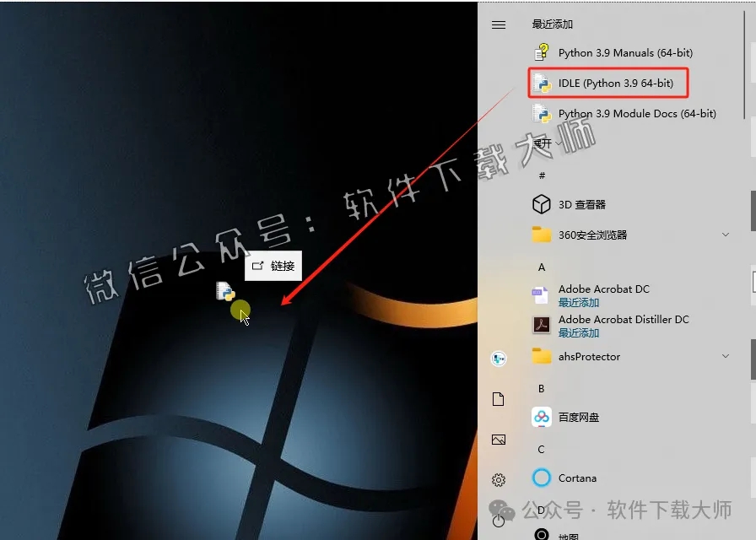The width and height of the screenshot is (756, 540).
Task: Open Documents from the Start sidebar
Action: click(498, 398)
